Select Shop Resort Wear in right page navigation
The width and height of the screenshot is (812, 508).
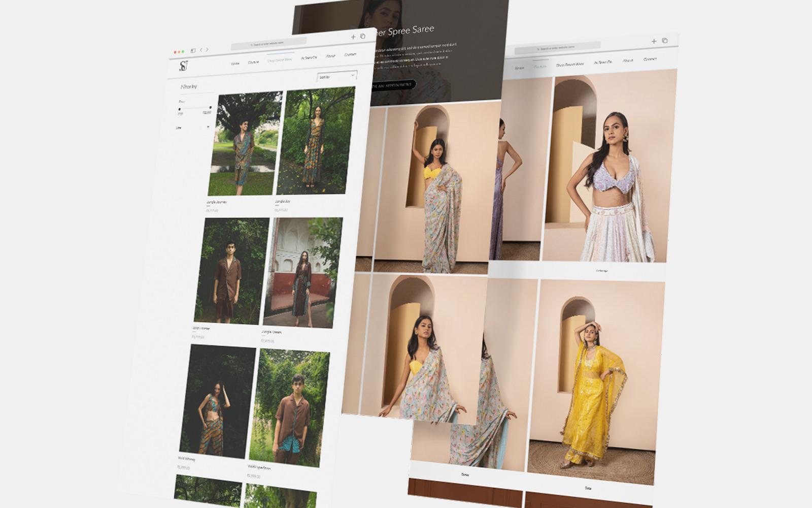[569, 65]
